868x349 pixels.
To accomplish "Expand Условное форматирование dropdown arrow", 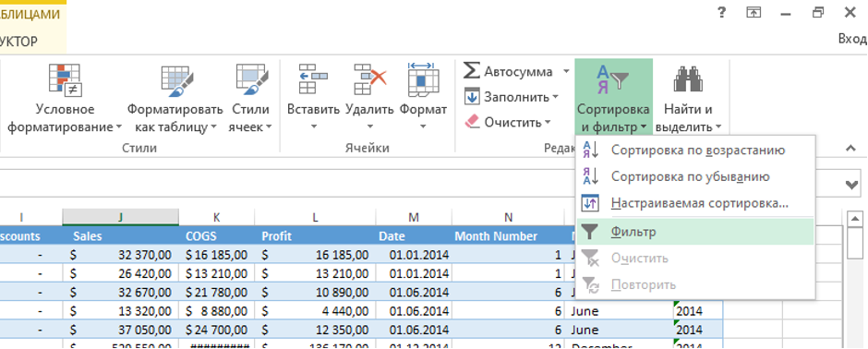I will point(118,127).
